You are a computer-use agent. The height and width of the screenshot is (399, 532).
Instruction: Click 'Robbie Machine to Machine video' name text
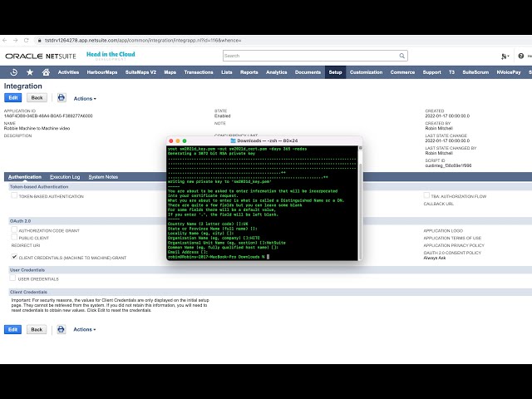click(37, 128)
